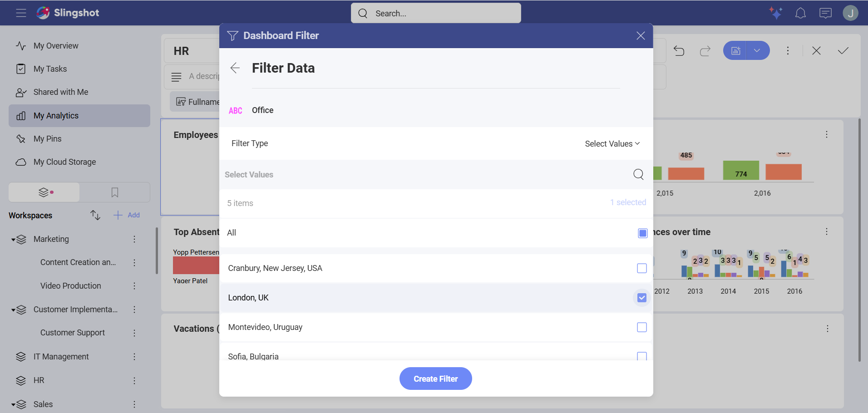Viewport: 868px width, 413px height.
Task: Click the dashboard vertical scrollbar
Action: (859, 240)
